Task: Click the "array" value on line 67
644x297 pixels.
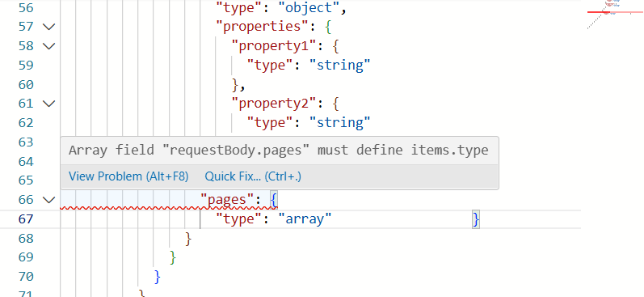Action: coord(305,219)
